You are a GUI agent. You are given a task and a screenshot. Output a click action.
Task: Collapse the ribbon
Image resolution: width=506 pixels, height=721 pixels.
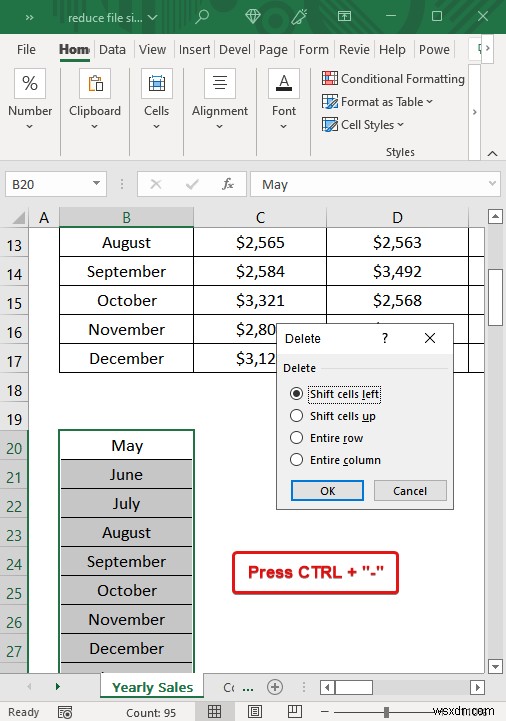(492, 153)
